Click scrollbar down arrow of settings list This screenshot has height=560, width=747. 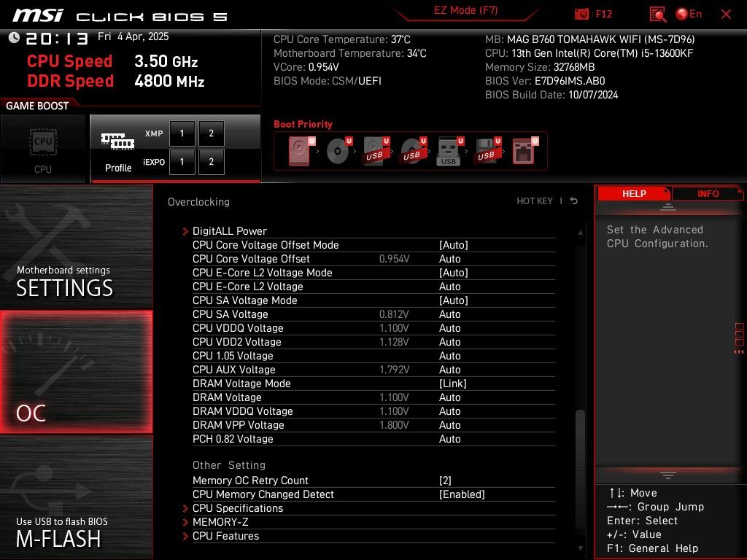(x=580, y=548)
